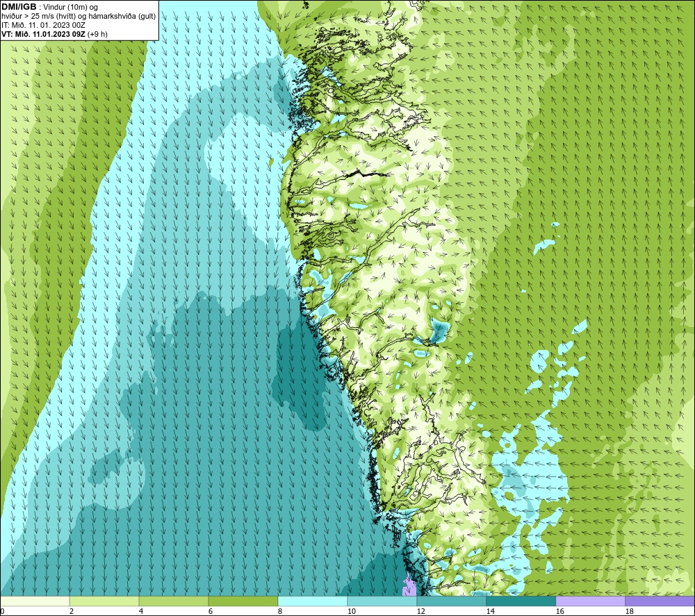
Task: Click the 6–8 m/s olive green legend swatch
Action: [243, 601]
